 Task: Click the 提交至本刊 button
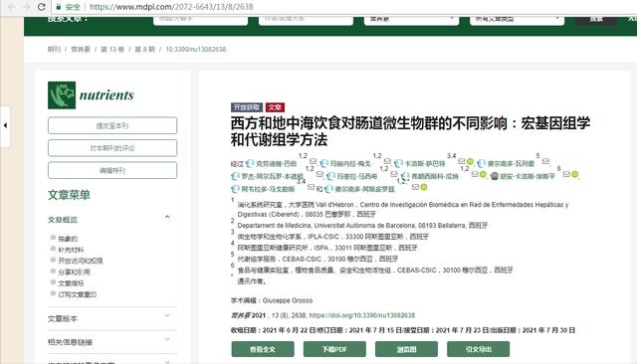pyautogui.click(x=112, y=125)
